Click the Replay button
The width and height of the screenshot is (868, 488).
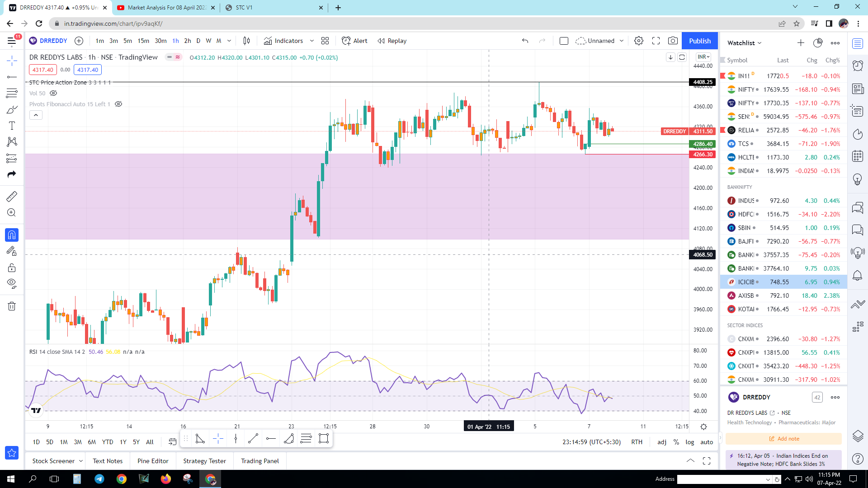(392, 41)
